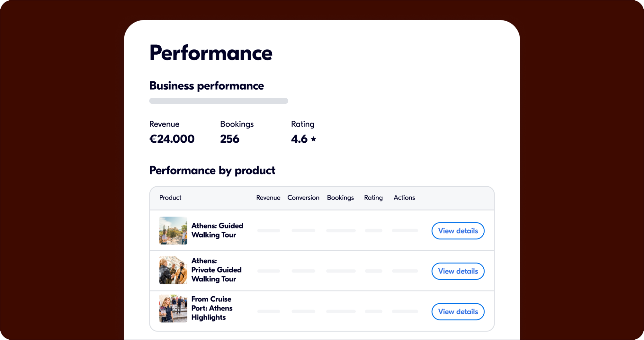Viewport: 644px width, 340px height.
Task: Sort table by Revenue column header
Action: click(x=268, y=198)
